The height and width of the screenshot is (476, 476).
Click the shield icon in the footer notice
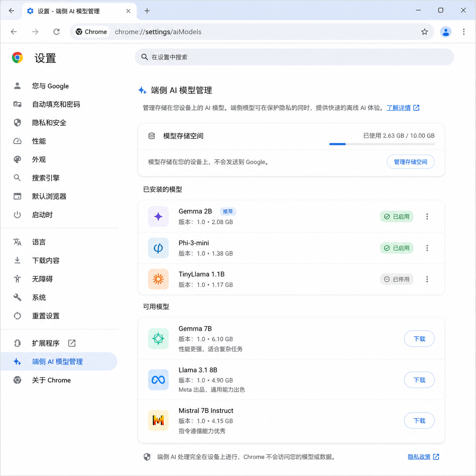tap(147, 457)
